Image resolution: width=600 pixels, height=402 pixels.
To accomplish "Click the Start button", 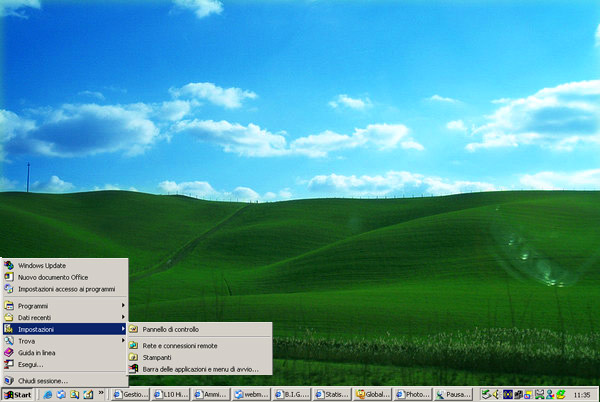I will pyautogui.click(x=18, y=394).
